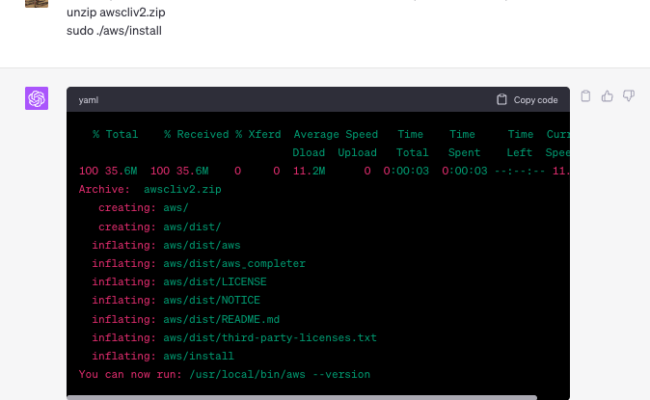
Task: Click '/usr/local/bin/aws --version' text
Action: click(x=280, y=374)
